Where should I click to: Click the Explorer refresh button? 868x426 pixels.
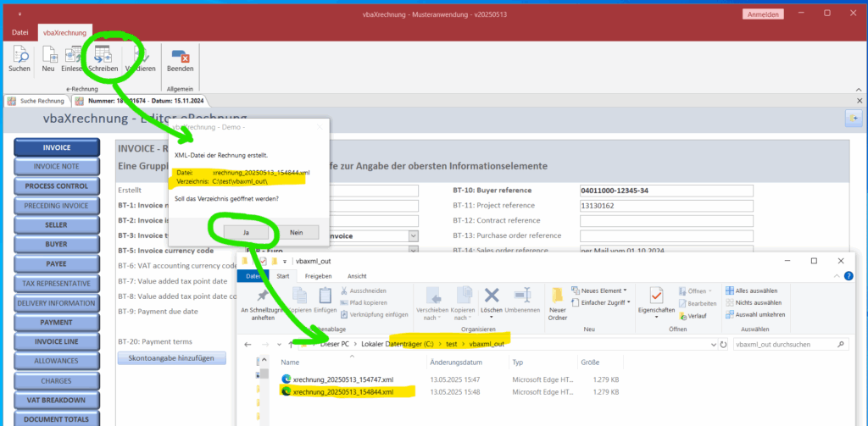coord(722,344)
